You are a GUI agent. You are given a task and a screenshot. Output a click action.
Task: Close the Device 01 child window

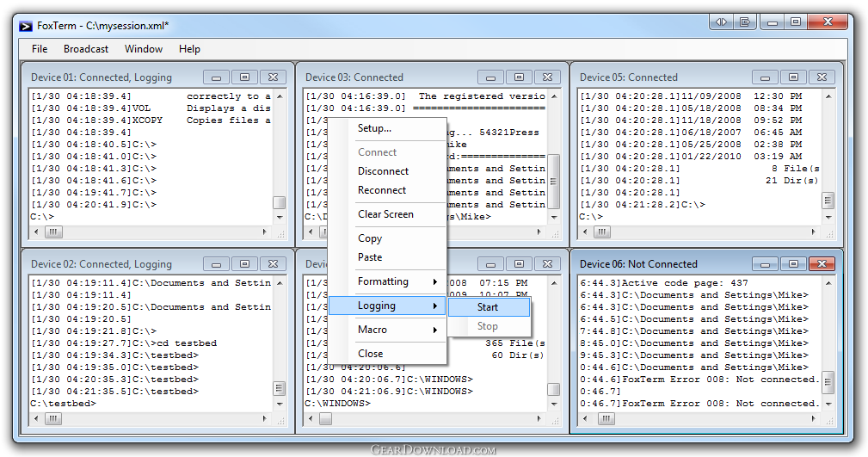click(x=273, y=77)
